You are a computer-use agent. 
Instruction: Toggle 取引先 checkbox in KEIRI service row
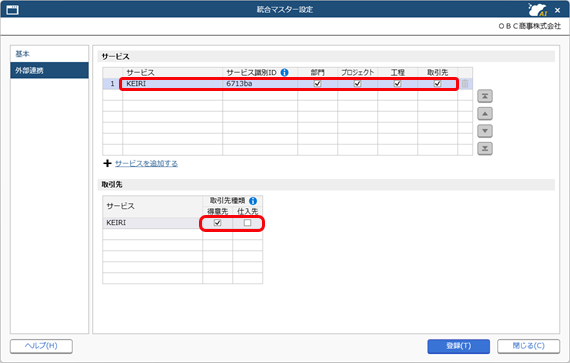coord(437,83)
